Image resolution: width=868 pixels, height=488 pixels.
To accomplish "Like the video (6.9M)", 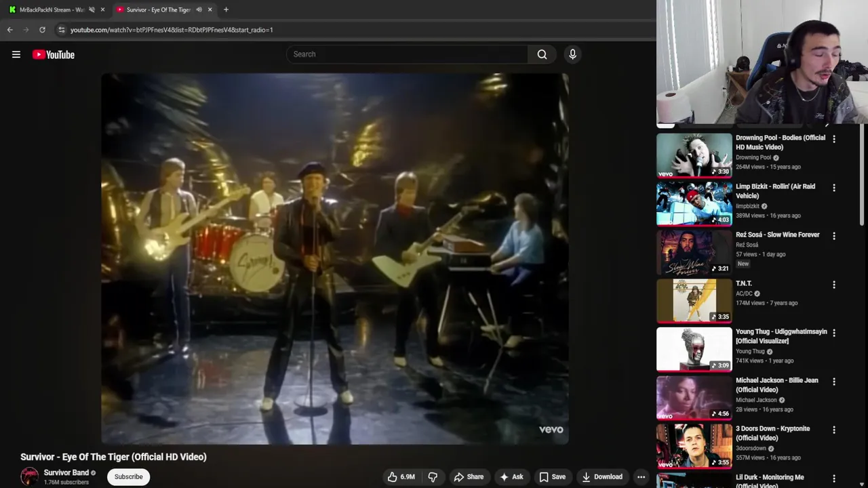I will 401,476.
